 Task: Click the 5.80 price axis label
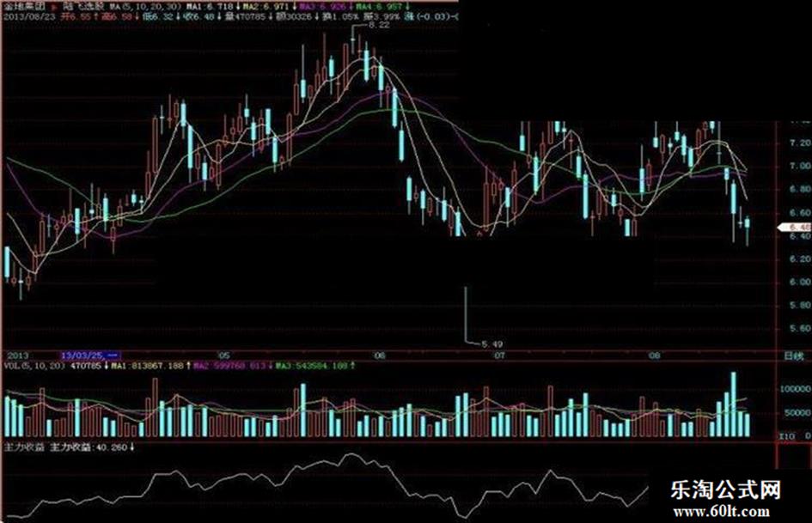click(x=800, y=306)
